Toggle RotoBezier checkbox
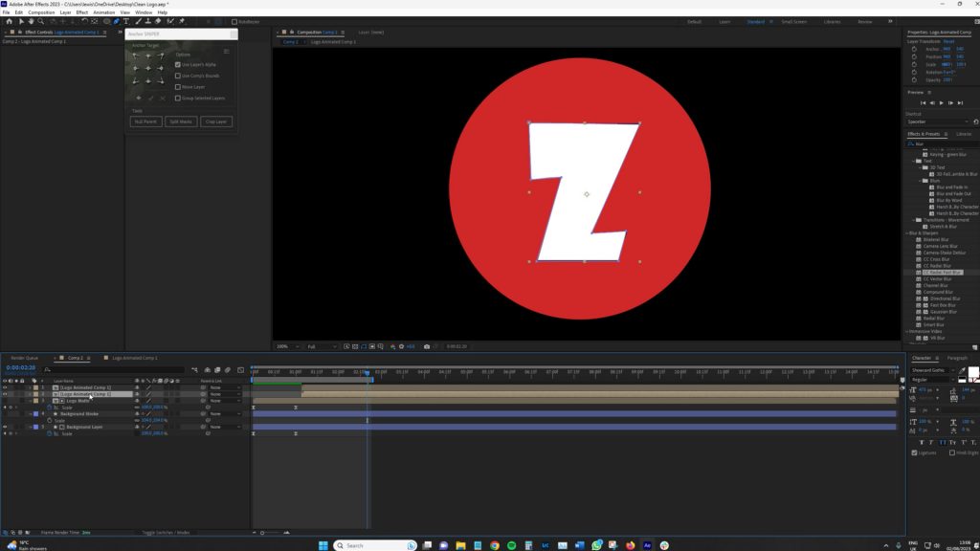 (234, 22)
